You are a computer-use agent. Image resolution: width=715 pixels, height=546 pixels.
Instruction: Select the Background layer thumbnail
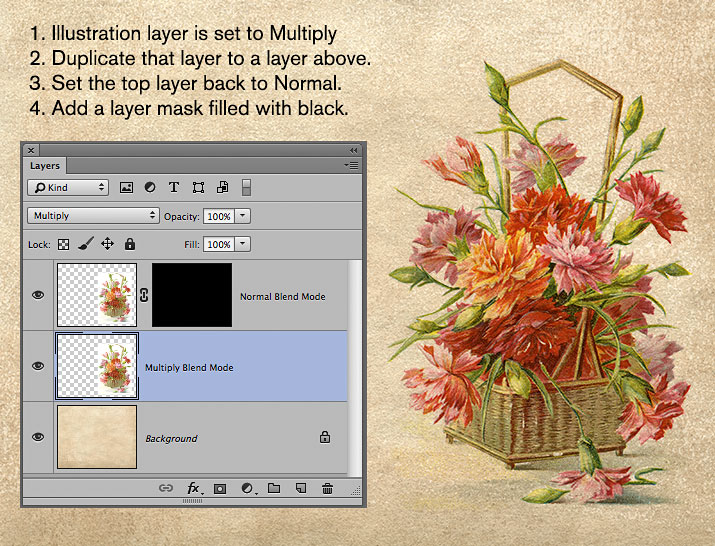[97, 437]
